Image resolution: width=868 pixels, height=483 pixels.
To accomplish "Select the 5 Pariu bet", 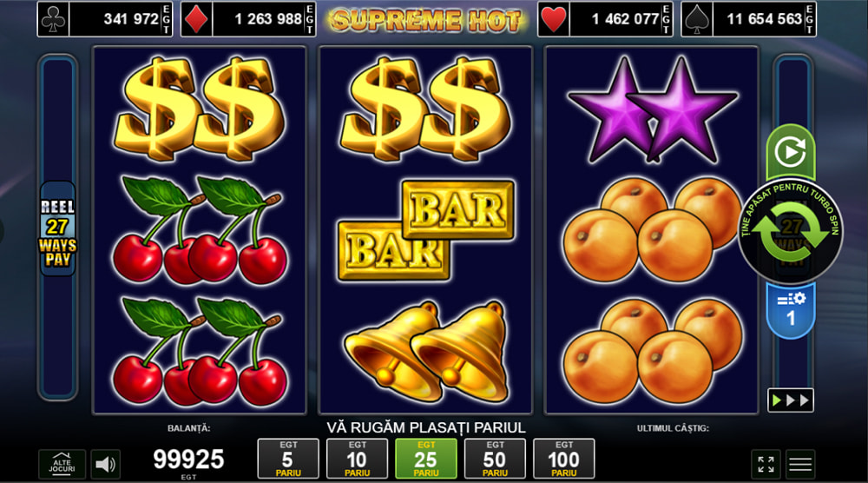I will click(x=288, y=459).
